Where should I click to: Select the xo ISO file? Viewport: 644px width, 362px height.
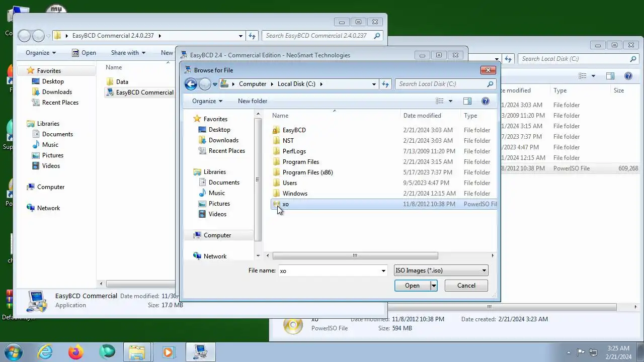[384, 204]
